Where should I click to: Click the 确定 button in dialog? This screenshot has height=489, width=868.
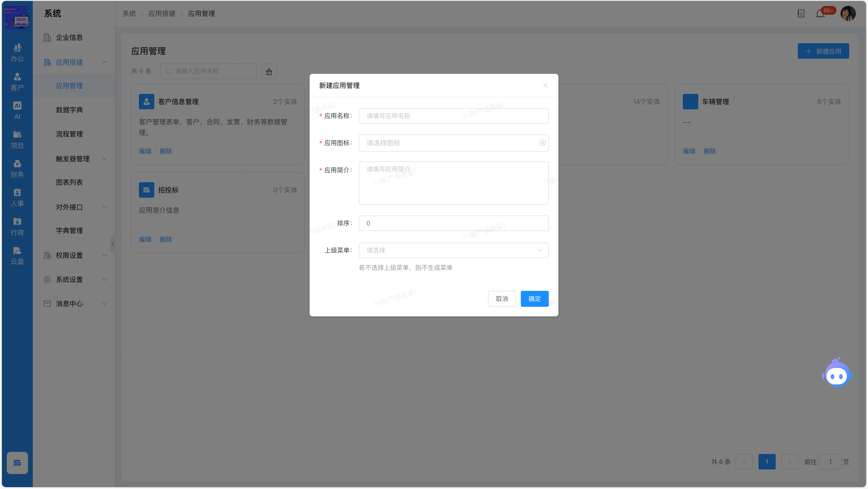point(534,299)
